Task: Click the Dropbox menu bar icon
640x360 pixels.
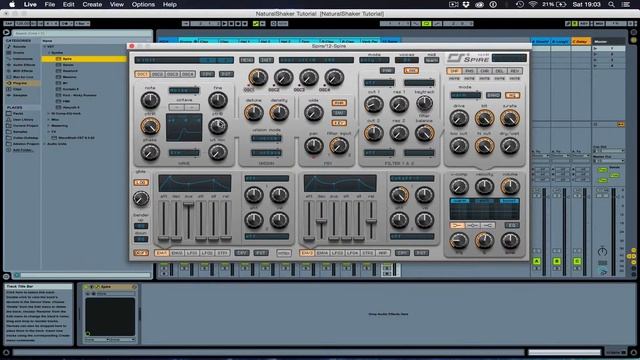Action: pyautogui.click(x=466, y=4)
